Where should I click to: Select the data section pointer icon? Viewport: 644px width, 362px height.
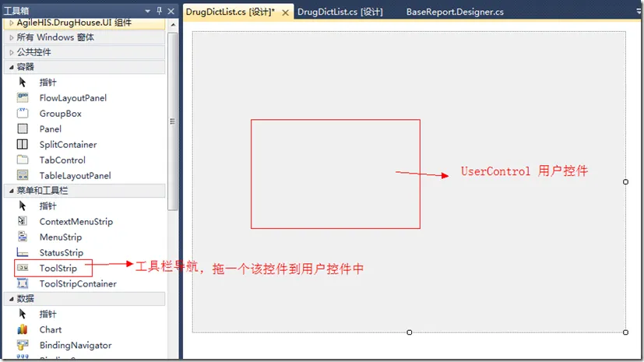[x=23, y=314]
